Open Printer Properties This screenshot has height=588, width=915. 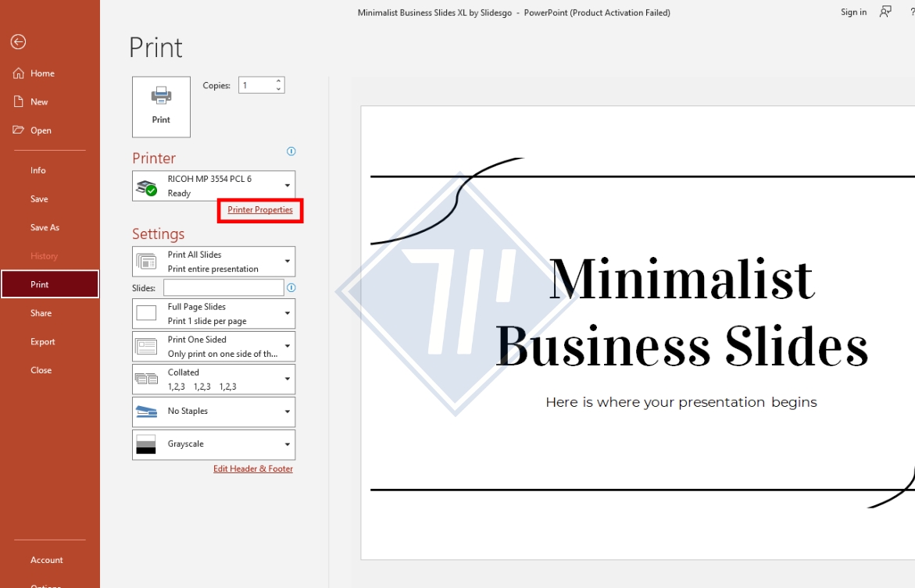point(259,210)
